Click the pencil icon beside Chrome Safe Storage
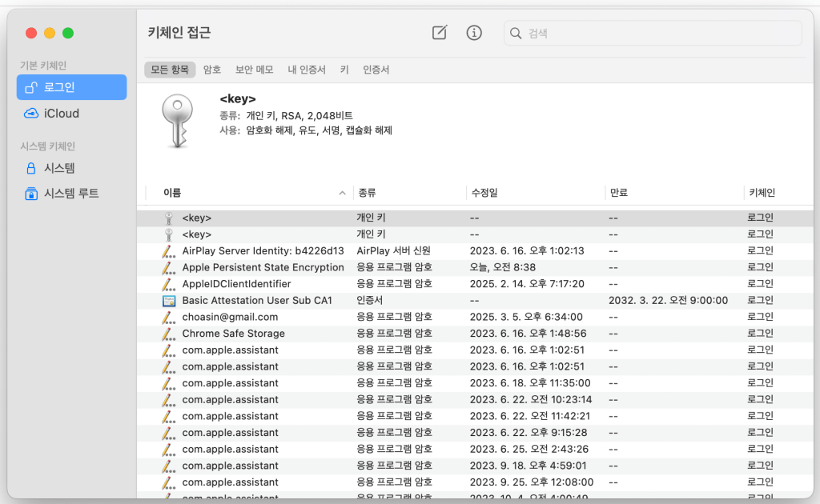This screenshot has width=820, height=504. [168, 334]
